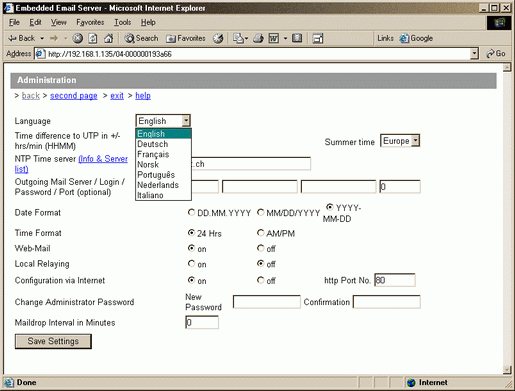Open the Mail button dropdown arrow
Image resolution: width=515 pixels, height=391 pixels.
pyautogui.click(x=246, y=39)
